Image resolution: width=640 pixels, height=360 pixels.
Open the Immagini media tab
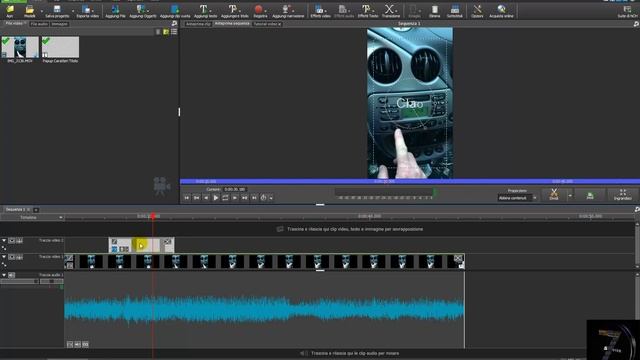click(x=60, y=24)
